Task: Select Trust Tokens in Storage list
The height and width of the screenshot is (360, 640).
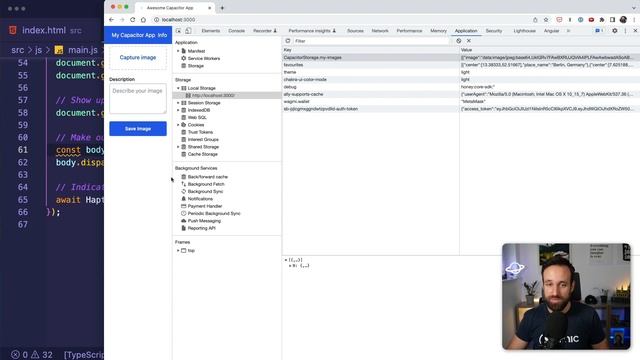Action: [x=200, y=132]
